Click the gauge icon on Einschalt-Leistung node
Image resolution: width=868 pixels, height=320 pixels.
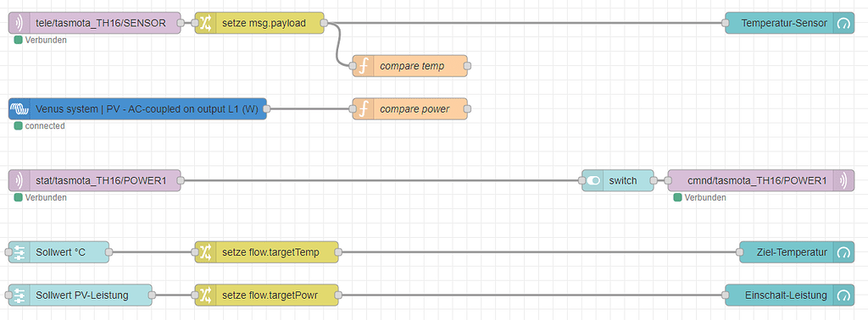coord(843,295)
